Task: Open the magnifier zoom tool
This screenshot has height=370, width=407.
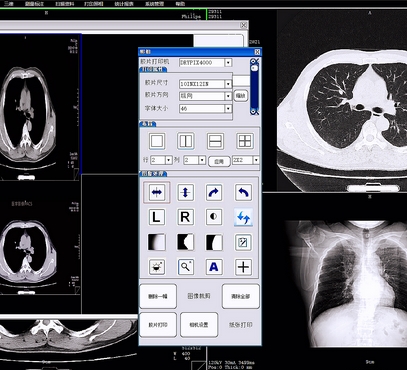Action: click(186, 267)
